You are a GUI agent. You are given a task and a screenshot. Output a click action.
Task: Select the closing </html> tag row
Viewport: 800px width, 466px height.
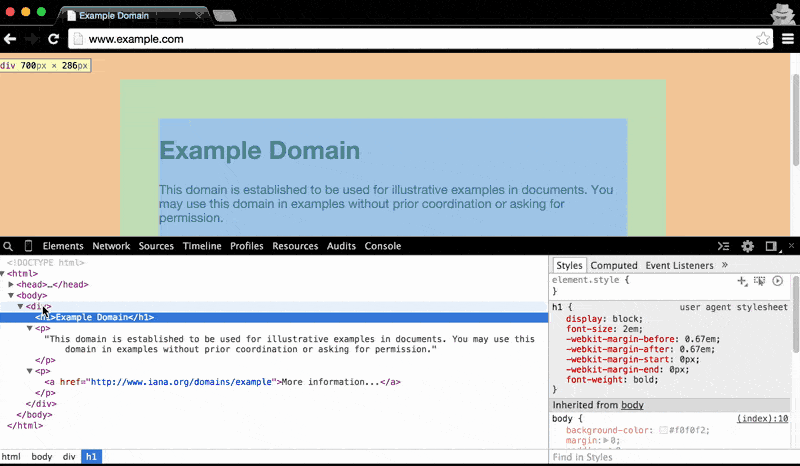25,426
